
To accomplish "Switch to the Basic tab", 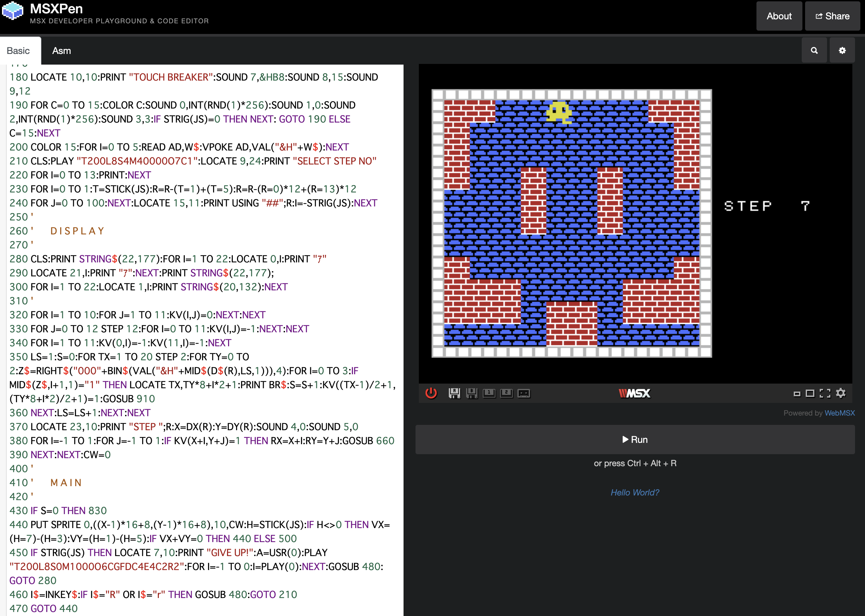I will 18,51.
